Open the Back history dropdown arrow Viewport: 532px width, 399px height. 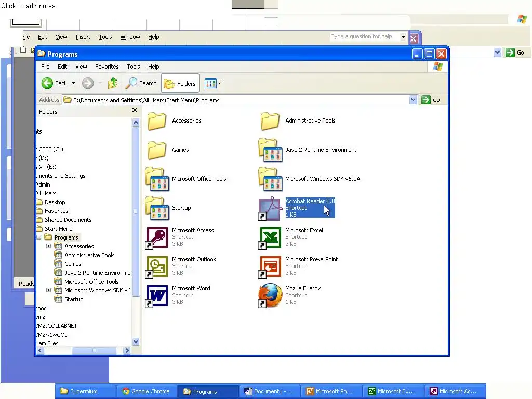[73, 83]
